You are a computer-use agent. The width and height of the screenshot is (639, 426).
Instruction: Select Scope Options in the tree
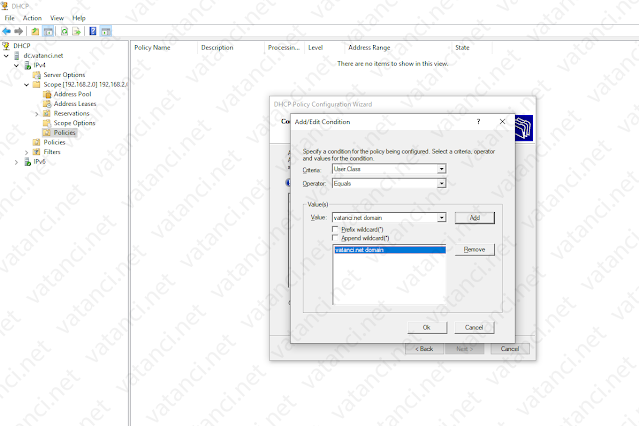74,123
